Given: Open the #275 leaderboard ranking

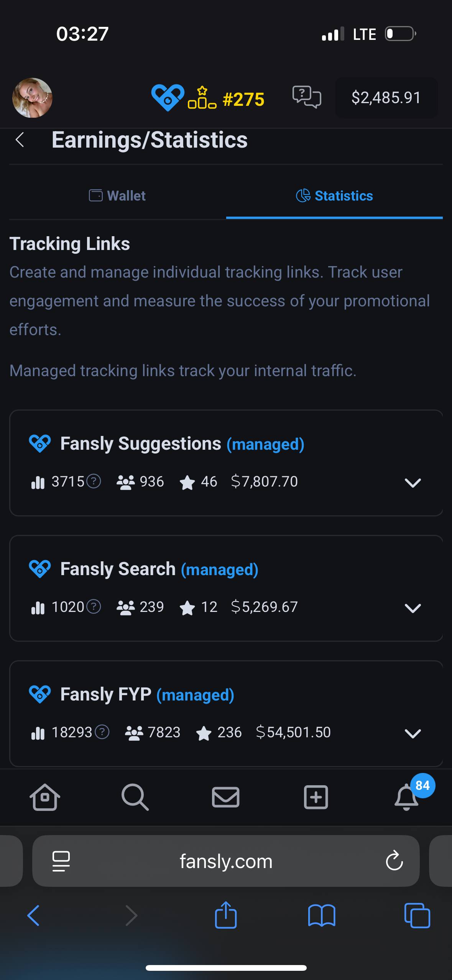Looking at the screenshot, I should (226, 99).
